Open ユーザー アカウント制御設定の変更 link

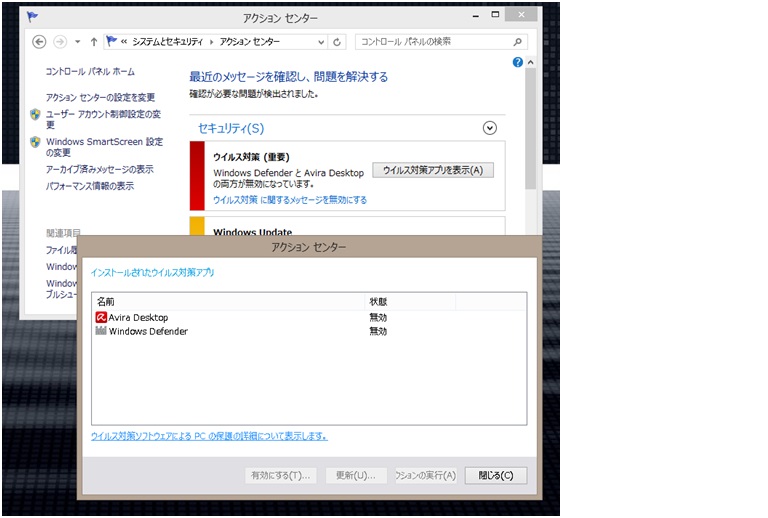[103, 119]
